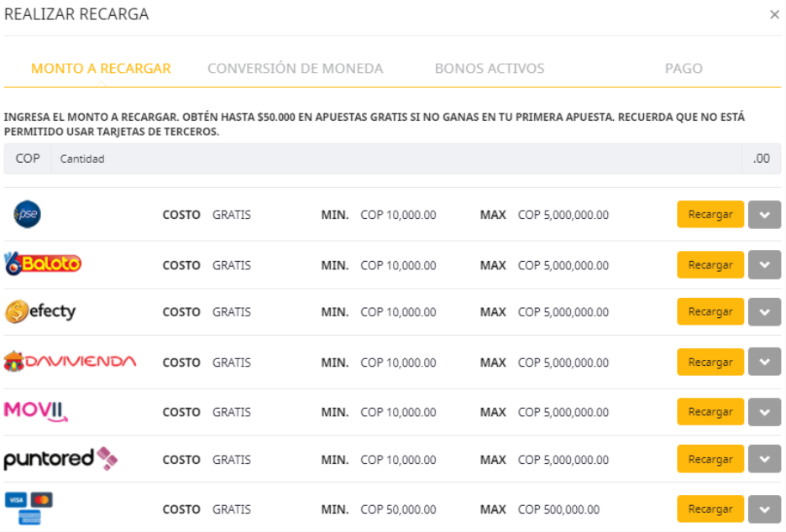Click Recargar for PSE
The width and height of the screenshot is (786, 532).
(710, 215)
